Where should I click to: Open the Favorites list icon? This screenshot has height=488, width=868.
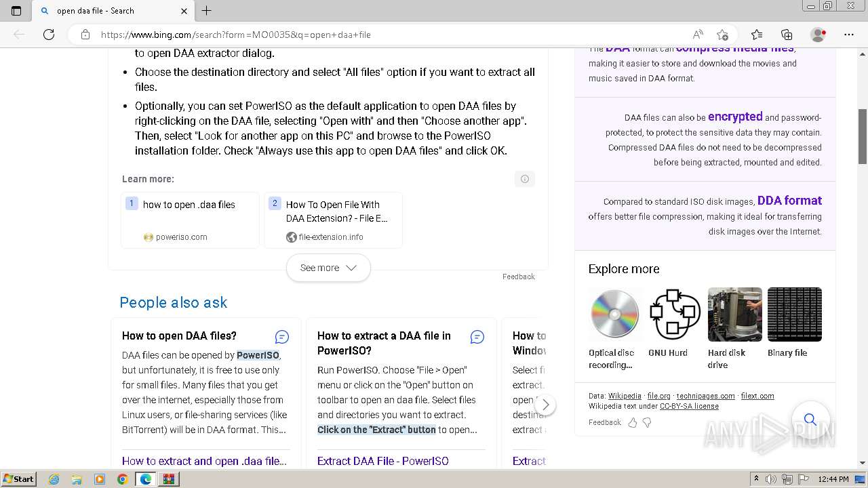757,35
